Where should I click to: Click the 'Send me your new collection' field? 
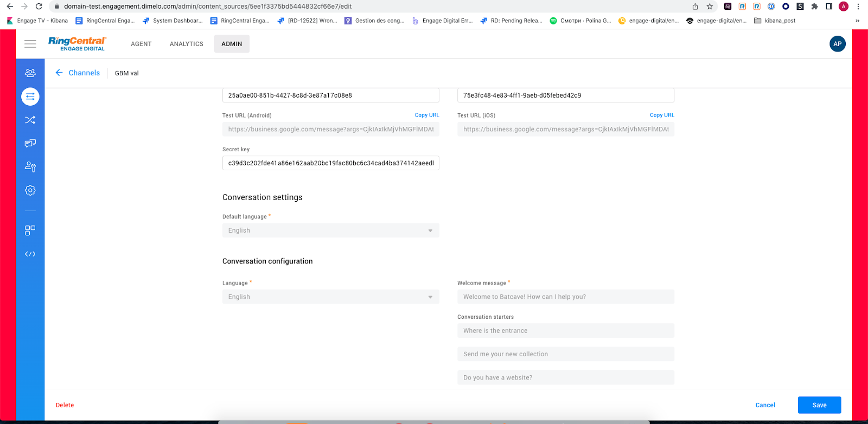tap(566, 354)
